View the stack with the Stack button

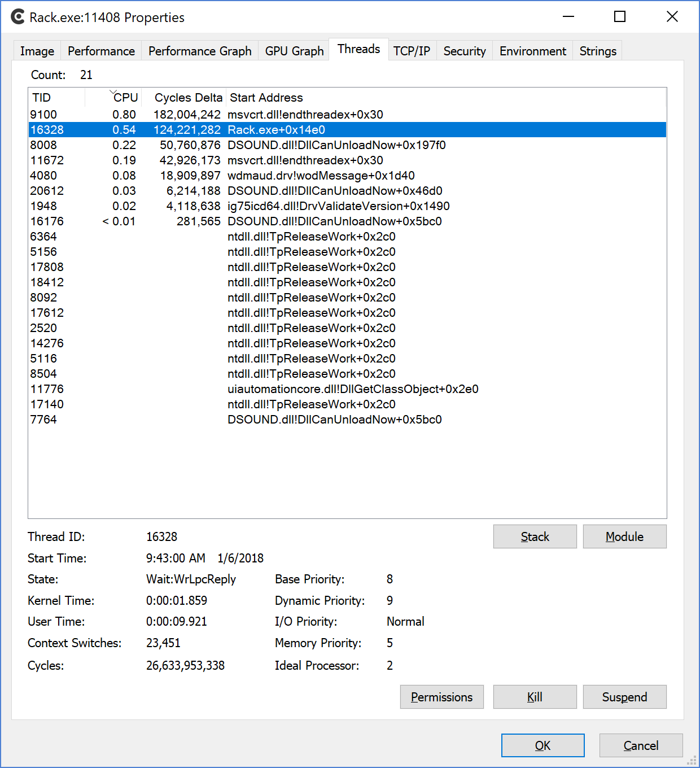click(535, 536)
